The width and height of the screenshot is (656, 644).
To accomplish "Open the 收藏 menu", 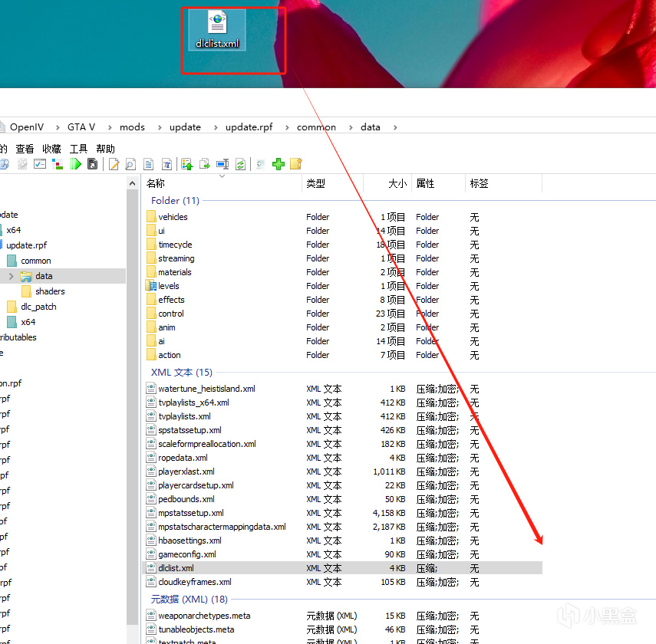I will [51, 149].
